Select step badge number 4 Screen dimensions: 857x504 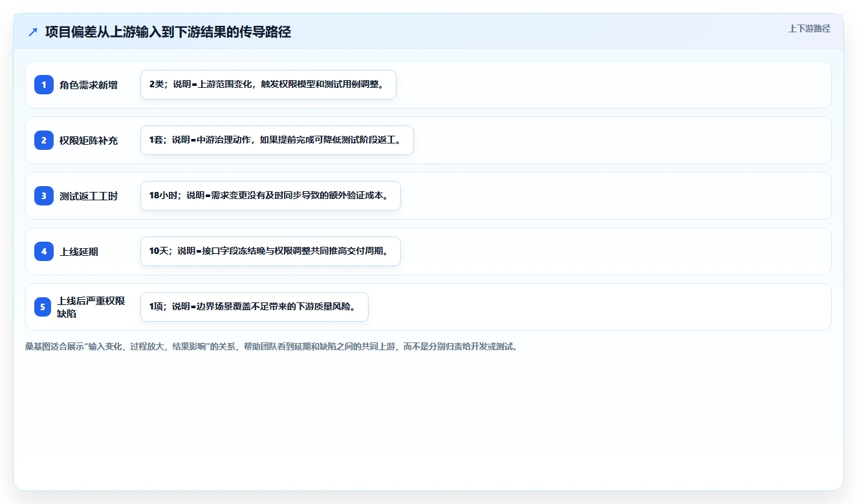coord(44,251)
